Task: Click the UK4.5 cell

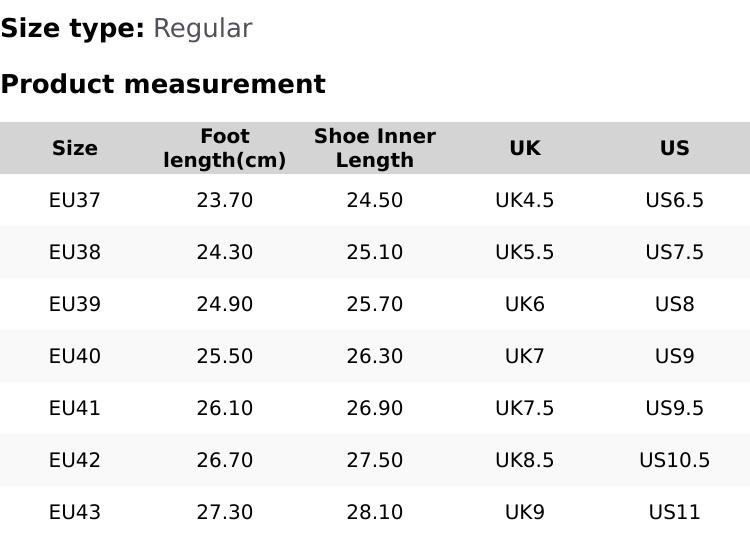Action: 525,200
